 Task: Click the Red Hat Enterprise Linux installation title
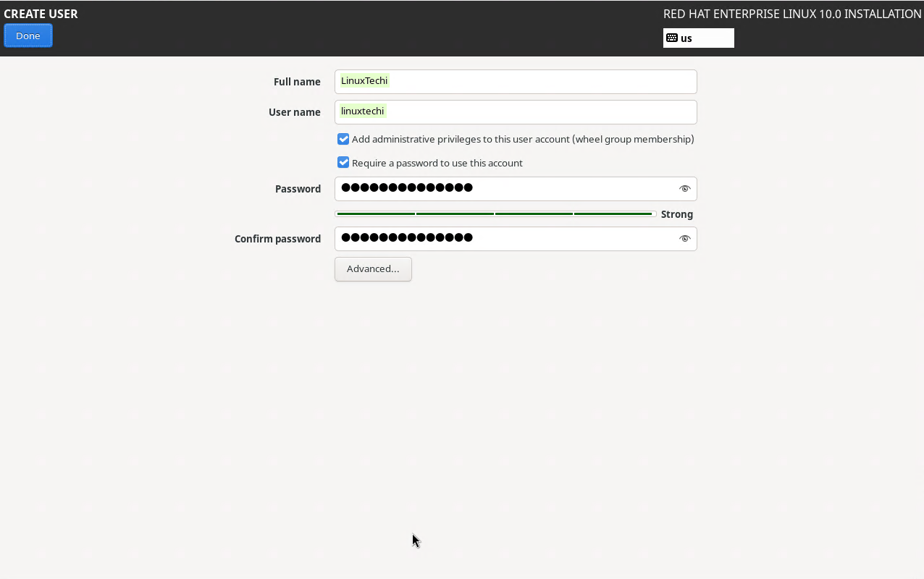click(792, 14)
